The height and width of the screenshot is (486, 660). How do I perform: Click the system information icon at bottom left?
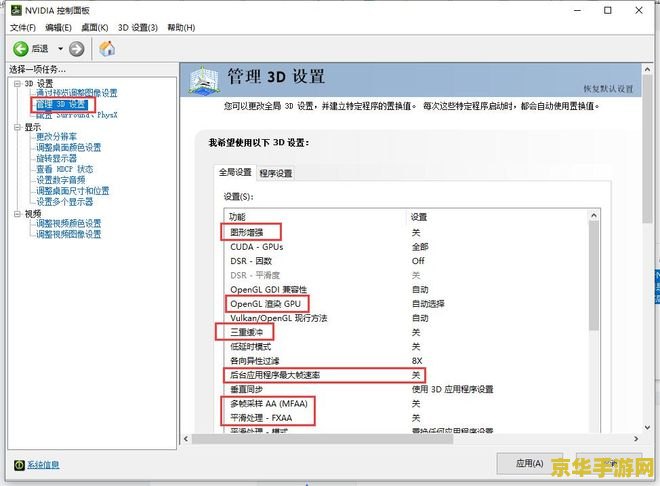(19, 465)
